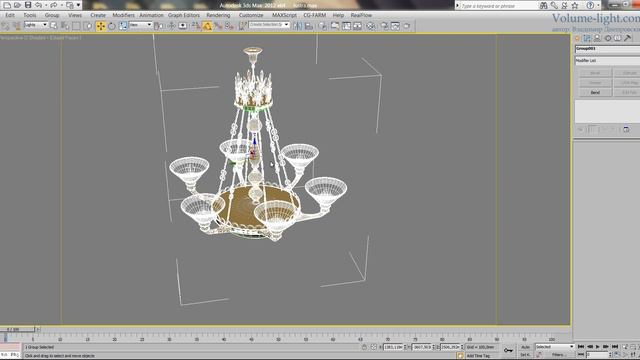Switch to the Display command panel tab
The width and height of the screenshot is (640, 360).
point(618,38)
